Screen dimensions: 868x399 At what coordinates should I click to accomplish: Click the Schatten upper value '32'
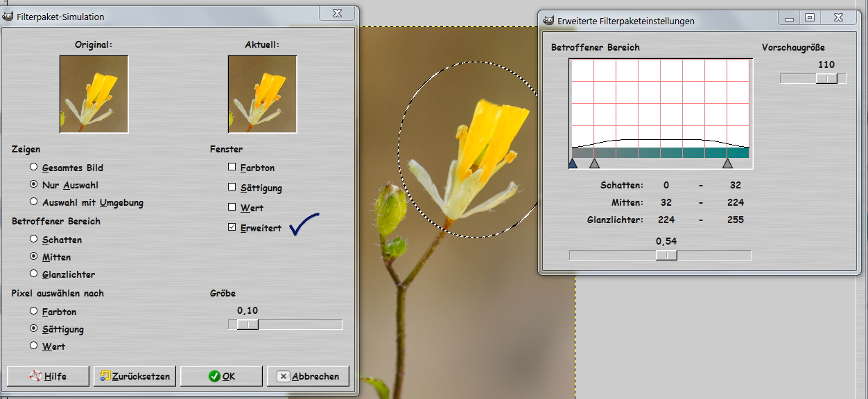pyautogui.click(x=736, y=185)
